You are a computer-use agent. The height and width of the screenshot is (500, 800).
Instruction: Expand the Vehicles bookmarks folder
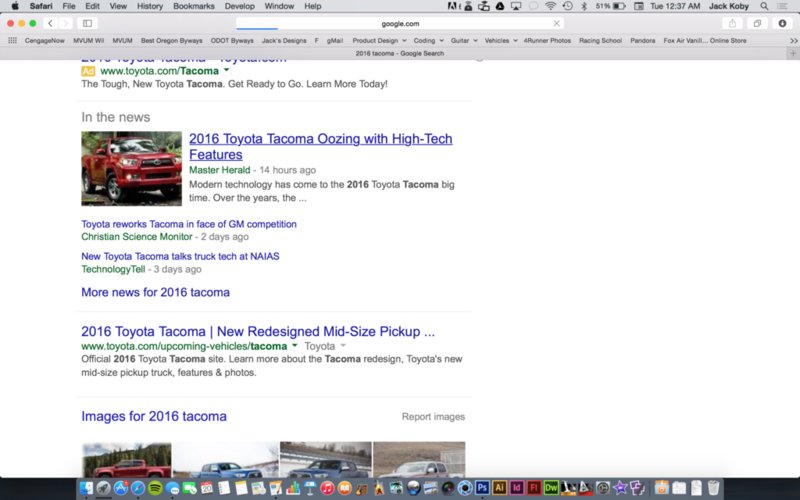[x=501, y=40]
